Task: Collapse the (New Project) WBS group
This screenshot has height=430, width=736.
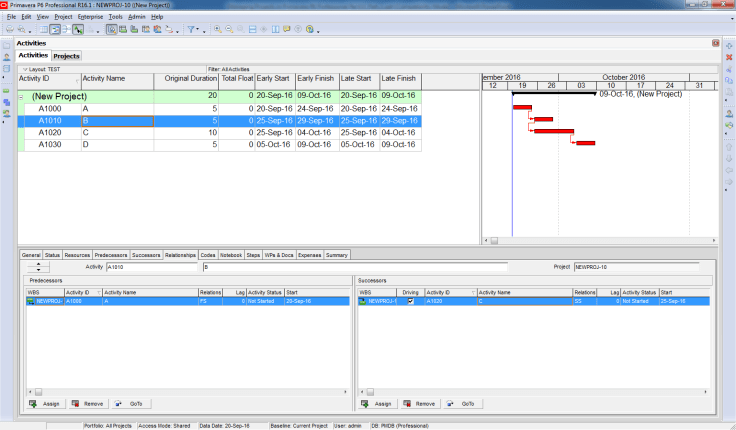Action: [22, 96]
